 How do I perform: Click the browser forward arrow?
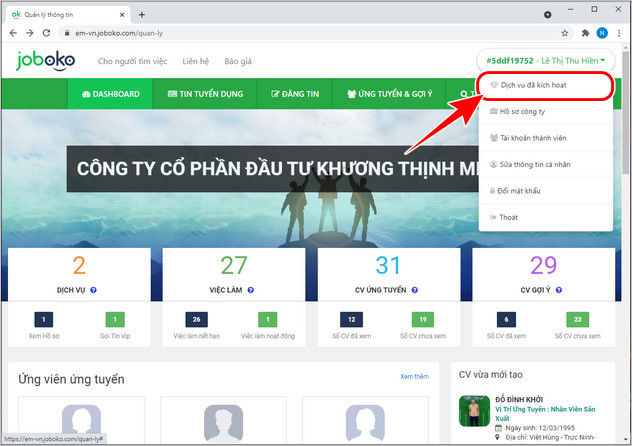(x=30, y=33)
